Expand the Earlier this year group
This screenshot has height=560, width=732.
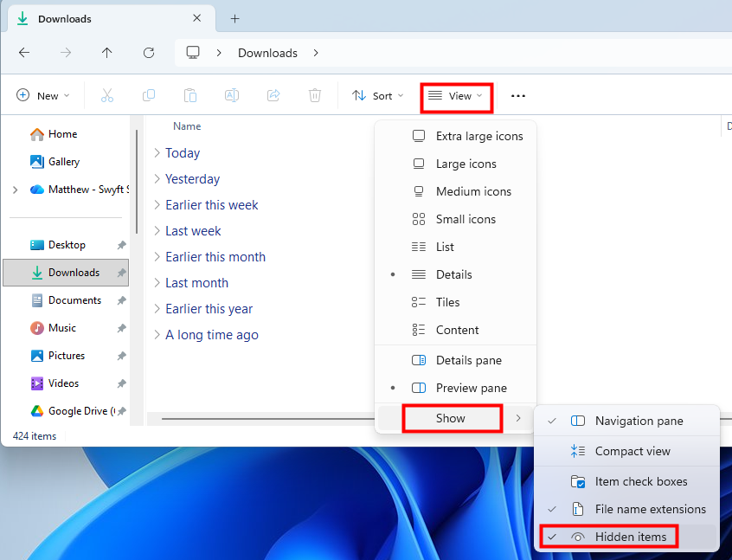(157, 309)
